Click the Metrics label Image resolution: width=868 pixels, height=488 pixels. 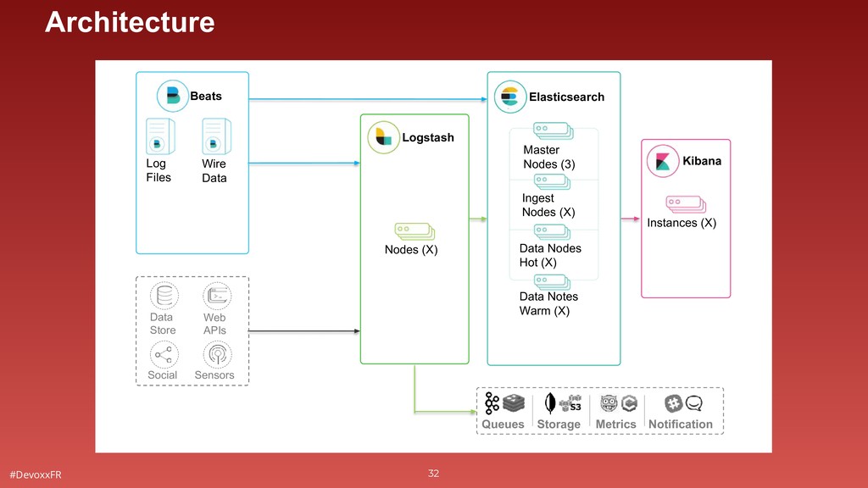coord(615,424)
